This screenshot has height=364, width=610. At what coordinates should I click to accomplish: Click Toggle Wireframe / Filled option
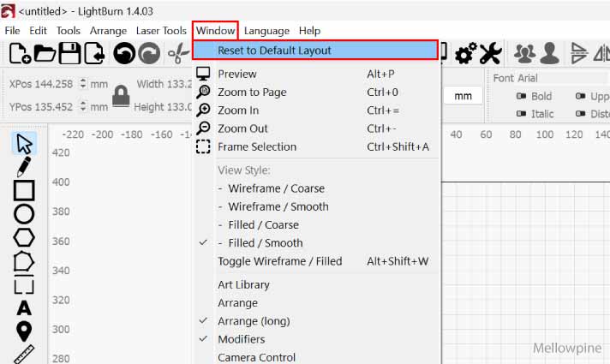point(279,261)
